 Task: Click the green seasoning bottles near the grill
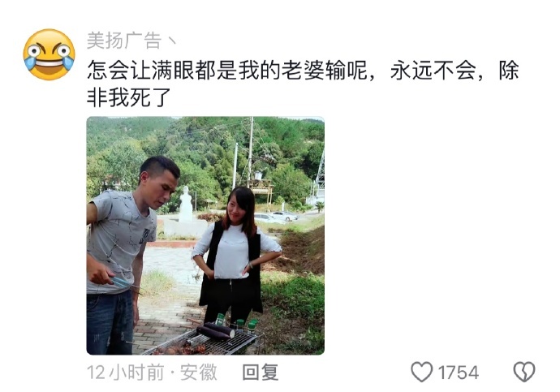coord(236,322)
